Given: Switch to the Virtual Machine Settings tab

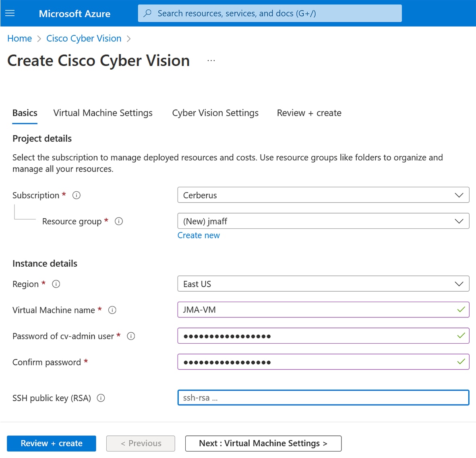Looking at the screenshot, I should (x=103, y=113).
